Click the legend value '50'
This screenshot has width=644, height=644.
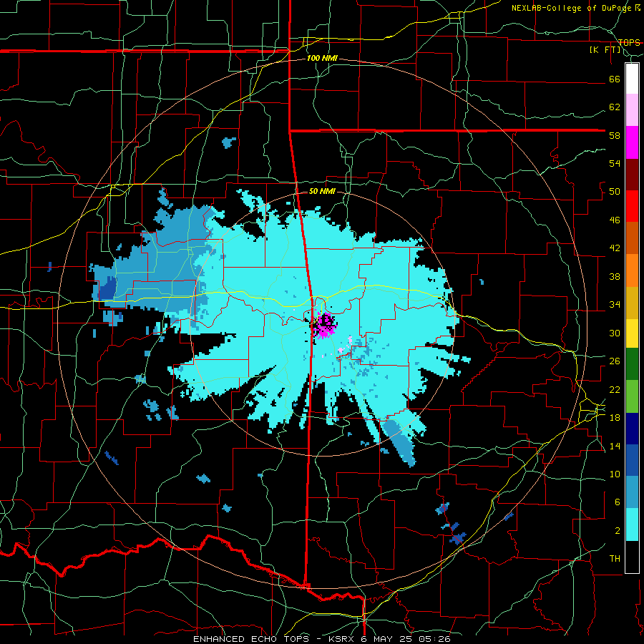coord(615,192)
